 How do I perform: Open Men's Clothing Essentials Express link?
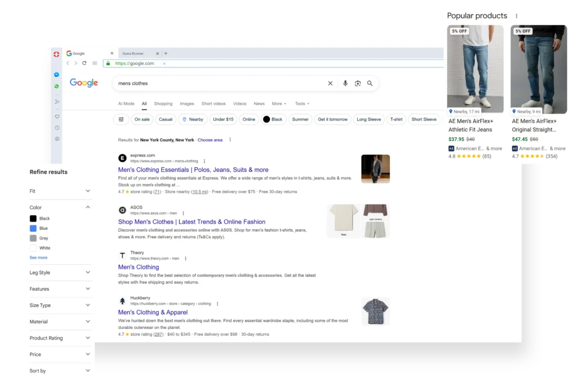[193, 170]
